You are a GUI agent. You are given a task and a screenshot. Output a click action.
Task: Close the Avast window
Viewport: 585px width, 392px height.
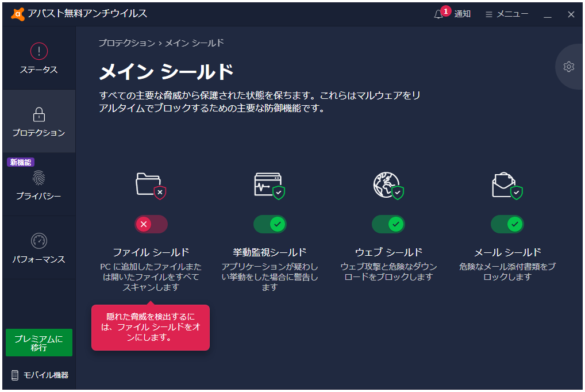coord(571,14)
